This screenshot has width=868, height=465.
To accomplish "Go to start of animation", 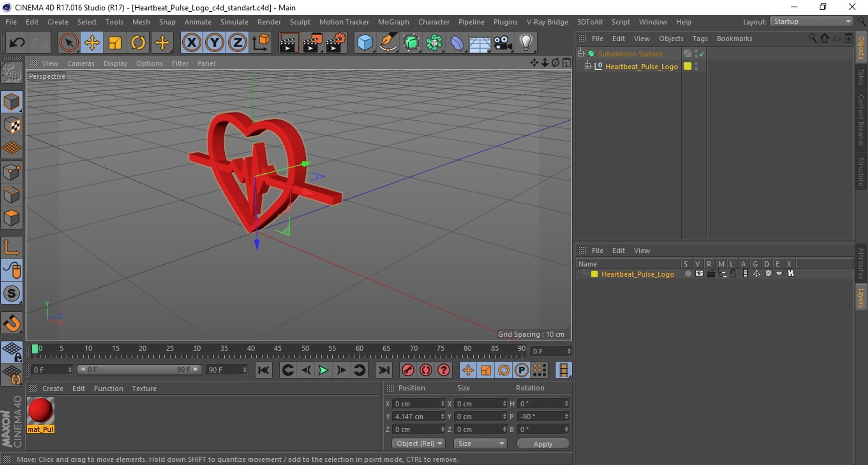I will 264,370.
